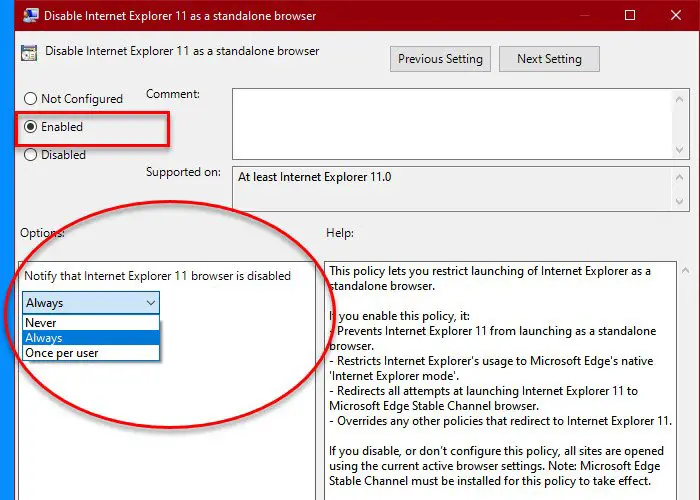Select the Enabled radio button
The height and width of the screenshot is (500, 700).
pyautogui.click(x=30, y=127)
